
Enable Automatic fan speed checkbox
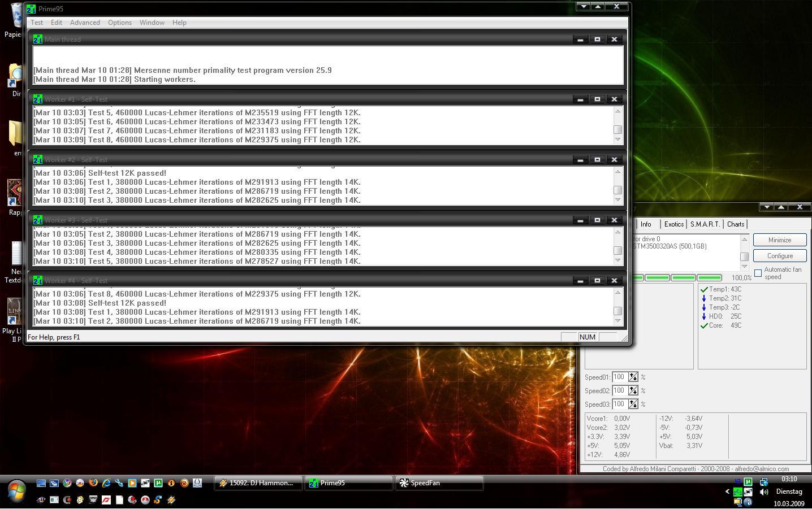pos(758,273)
